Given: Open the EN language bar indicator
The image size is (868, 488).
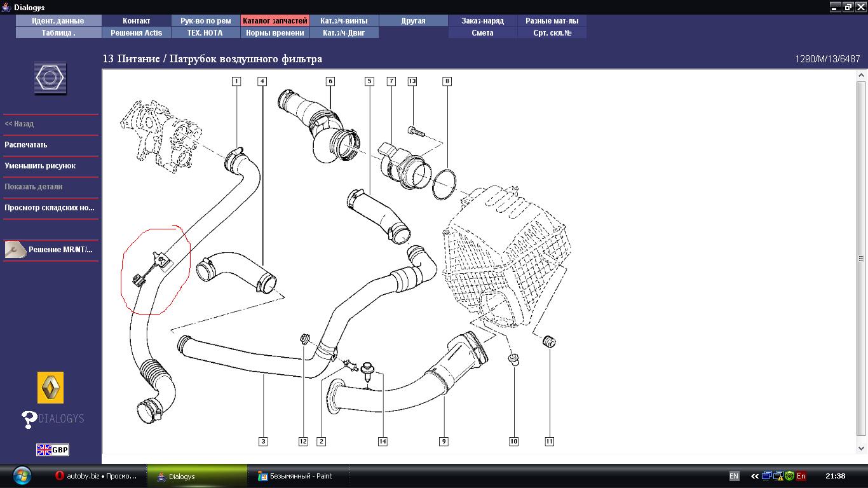Looking at the screenshot, I should click(734, 476).
